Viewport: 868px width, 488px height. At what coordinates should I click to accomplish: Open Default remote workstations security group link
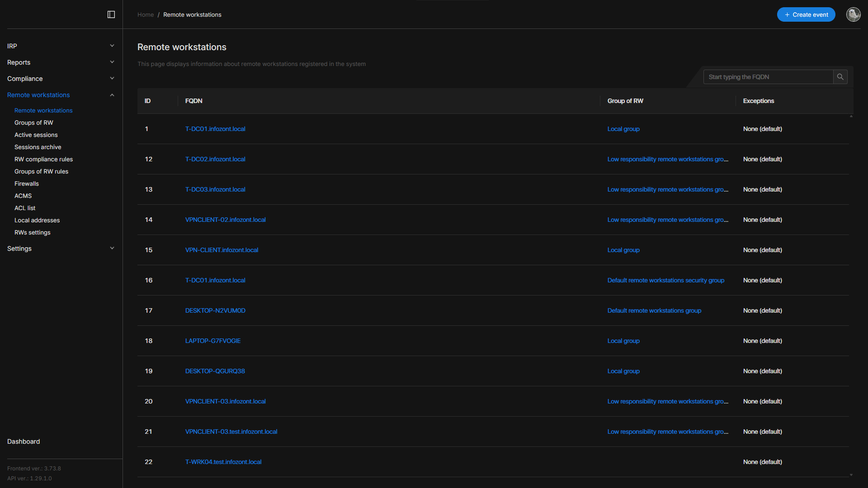pyautogui.click(x=665, y=280)
